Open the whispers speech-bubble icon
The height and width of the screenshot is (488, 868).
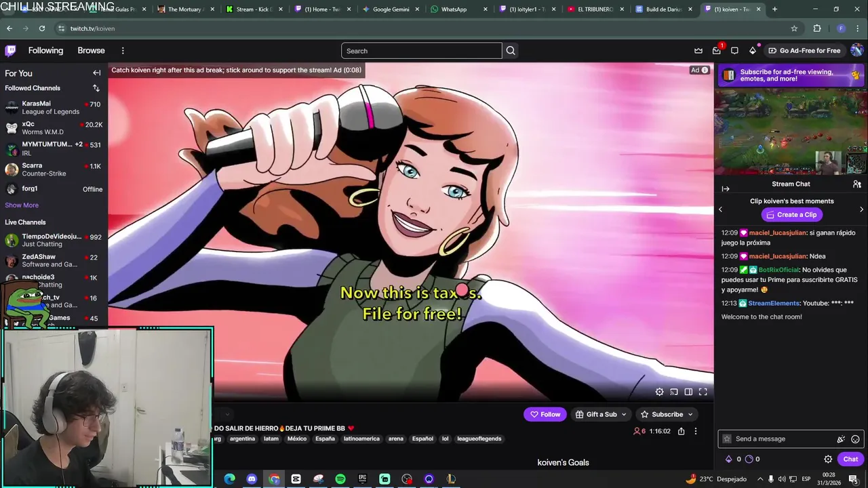coord(734,51)
